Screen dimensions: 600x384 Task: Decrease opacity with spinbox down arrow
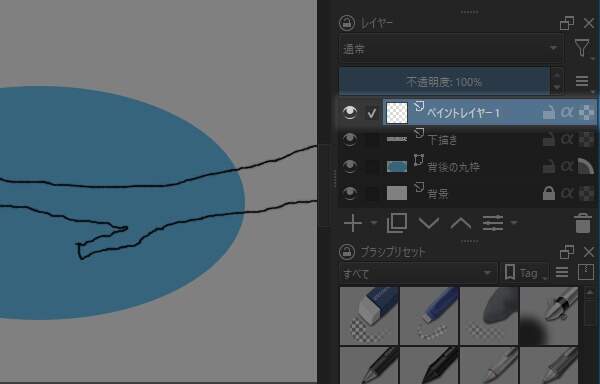[x=557, y=88]
